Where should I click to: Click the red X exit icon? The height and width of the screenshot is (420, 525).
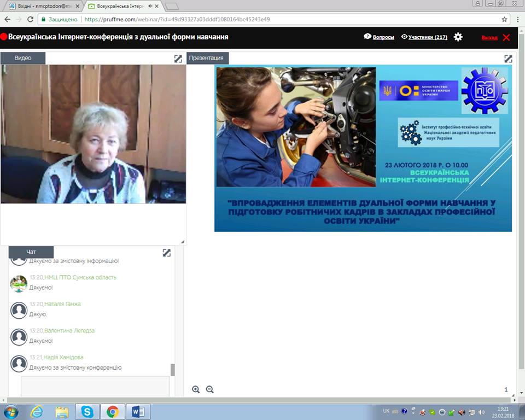coord(506,37)
